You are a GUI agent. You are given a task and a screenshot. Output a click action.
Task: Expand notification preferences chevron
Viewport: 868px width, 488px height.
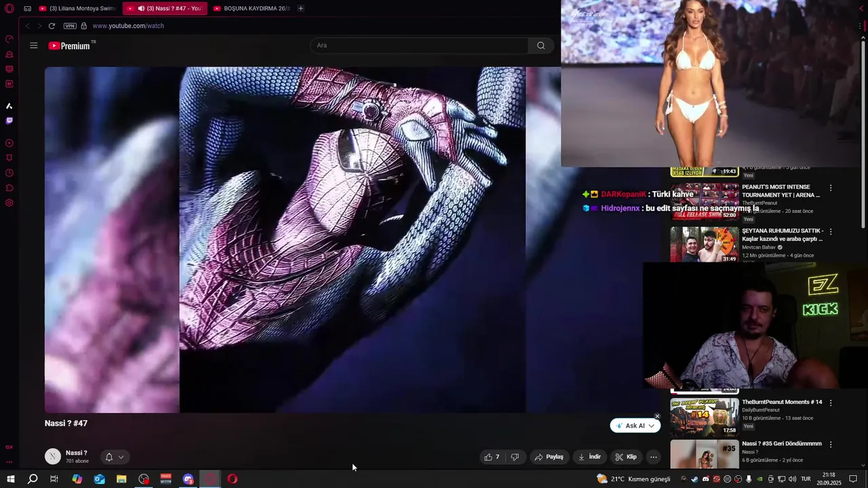click(x=121, y=457)
